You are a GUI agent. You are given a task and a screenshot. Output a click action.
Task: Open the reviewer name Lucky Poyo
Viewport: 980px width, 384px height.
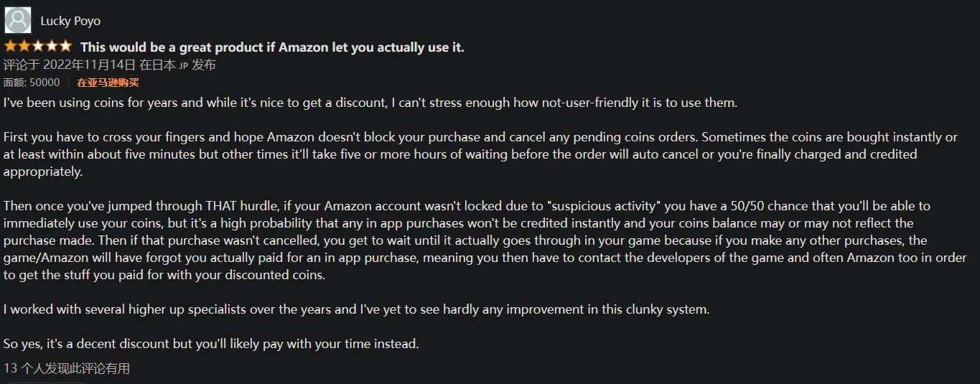(70, 21)
